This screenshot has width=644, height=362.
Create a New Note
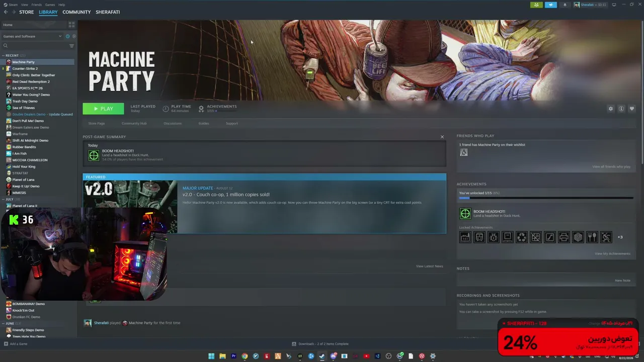coord(622,281)
